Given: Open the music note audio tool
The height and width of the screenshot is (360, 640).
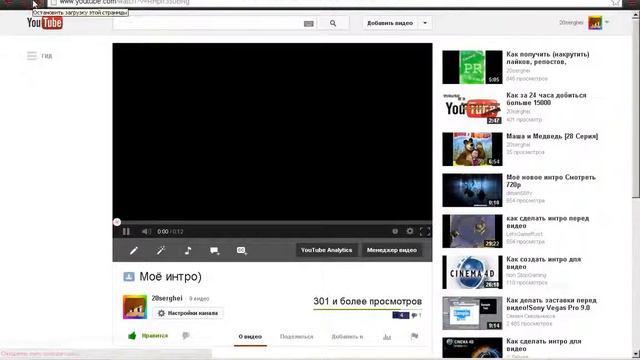Looking at the screenshot, I should pos(188,250).
